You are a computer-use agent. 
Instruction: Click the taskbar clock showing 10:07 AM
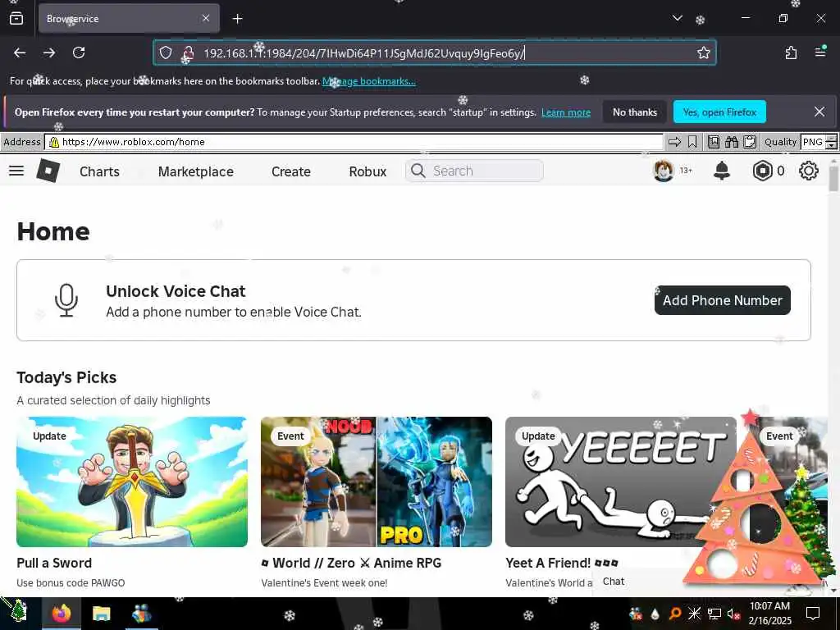(x=769, y=614)
